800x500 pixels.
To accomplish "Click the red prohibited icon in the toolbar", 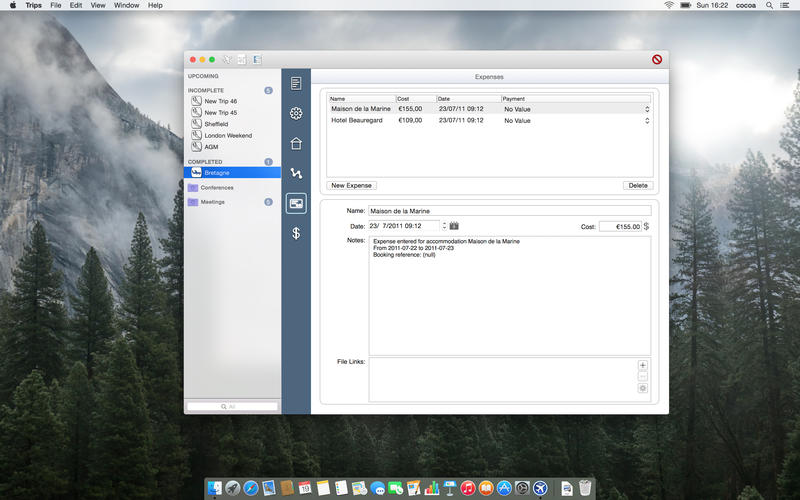I will [x=657, y=59].
